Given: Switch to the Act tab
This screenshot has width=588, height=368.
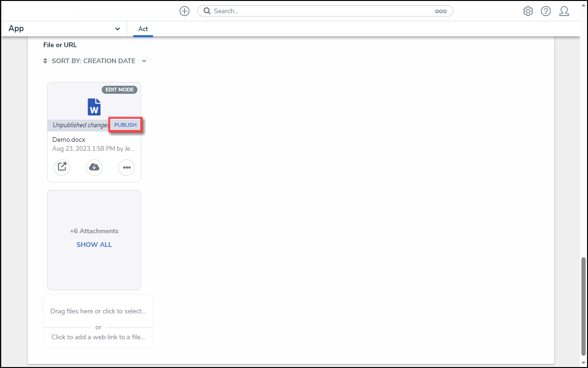Looking at the screenshot, I should [x=143, y=29].
